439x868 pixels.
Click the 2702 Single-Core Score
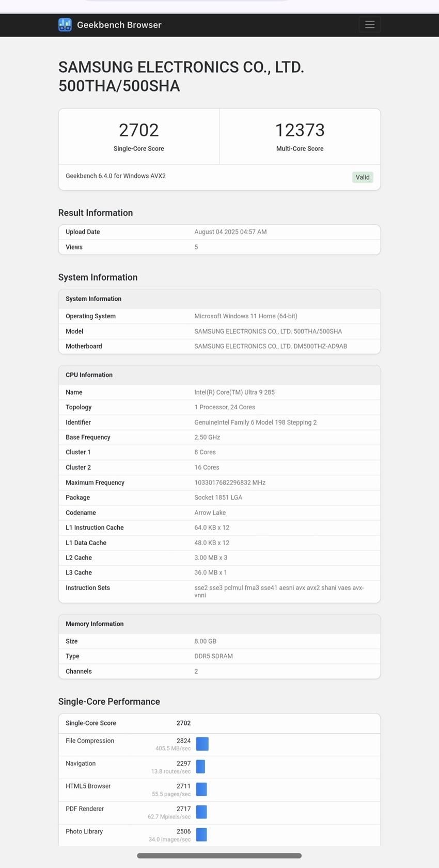[x=138, y=130]
